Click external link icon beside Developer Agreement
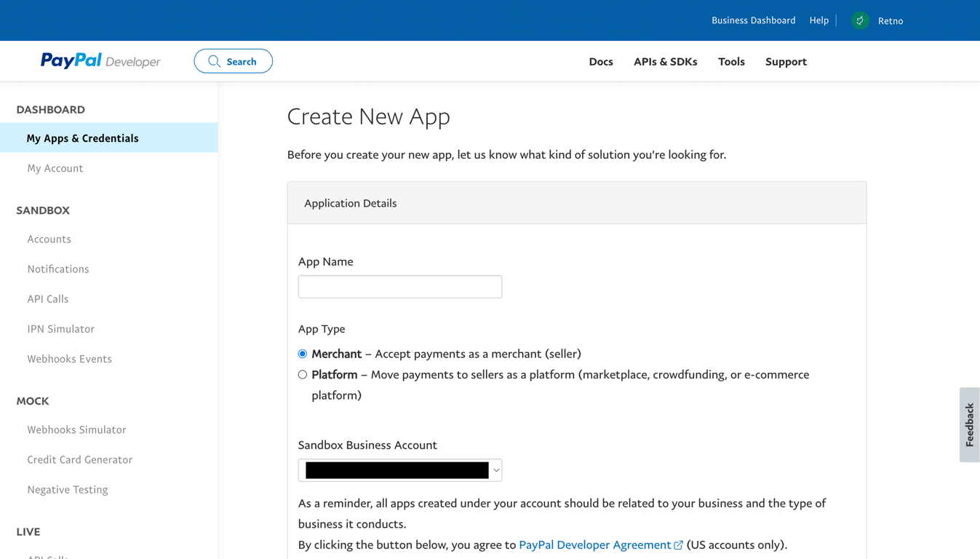980x559 pixels. tap(678, 545)
